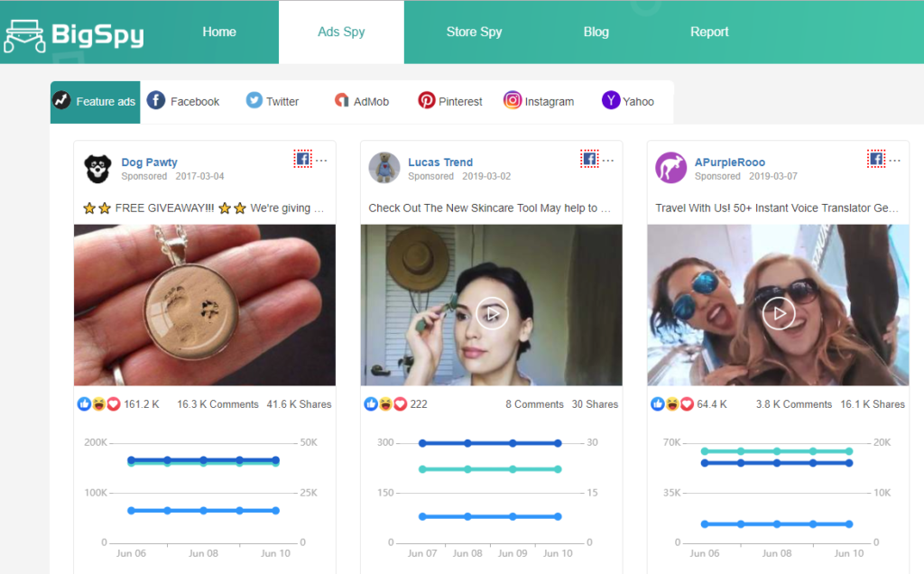Click Facebook icon on APurpleRooo card
Viewport: 924px width, 574px height.
click(x=876, y=159)
